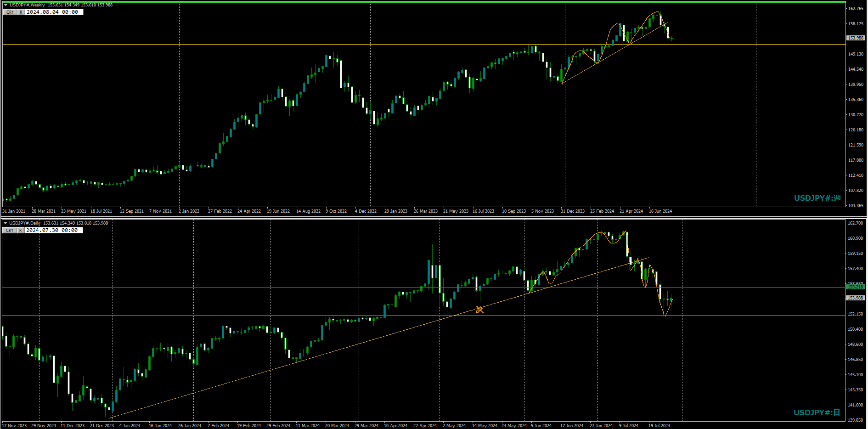The image size is (868, 429).
Task: Select the orange marker on the Daily trend line
Action: (479, 310)
